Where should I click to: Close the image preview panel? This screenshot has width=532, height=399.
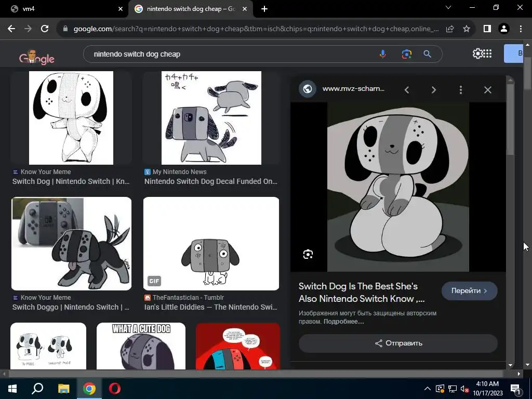click(487, 90)
